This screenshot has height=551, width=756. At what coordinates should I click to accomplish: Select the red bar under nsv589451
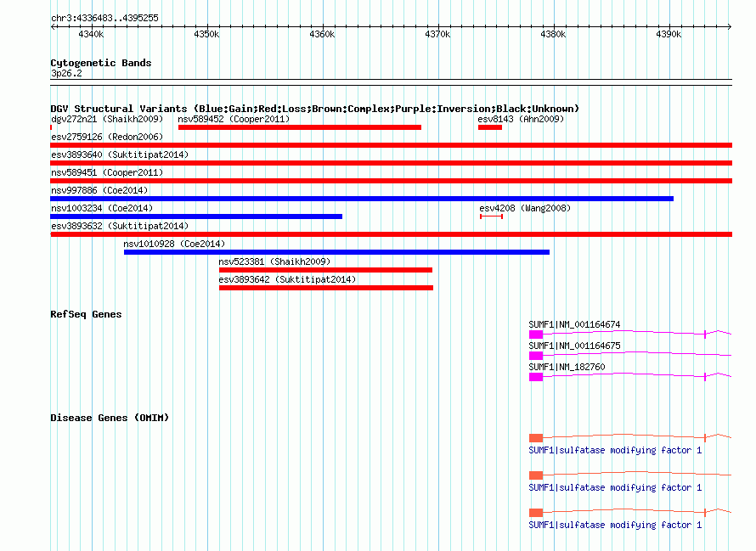pyautogui.click(x=391, y=181)
